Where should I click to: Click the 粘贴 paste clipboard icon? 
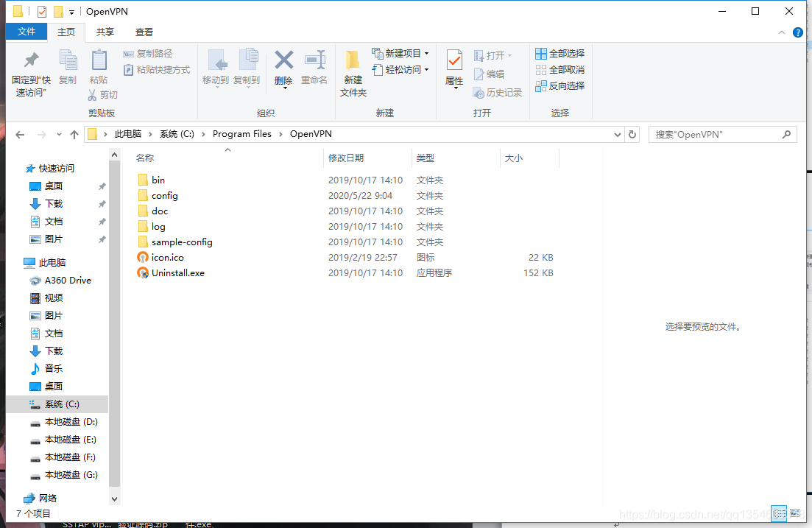pos(99,60)
